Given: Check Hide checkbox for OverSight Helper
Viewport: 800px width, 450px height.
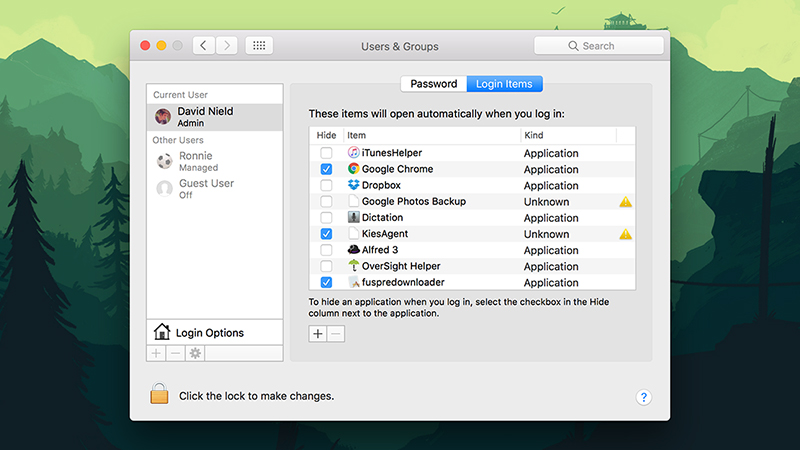Looking at the screenshot, I should click(x=326, y=266).
